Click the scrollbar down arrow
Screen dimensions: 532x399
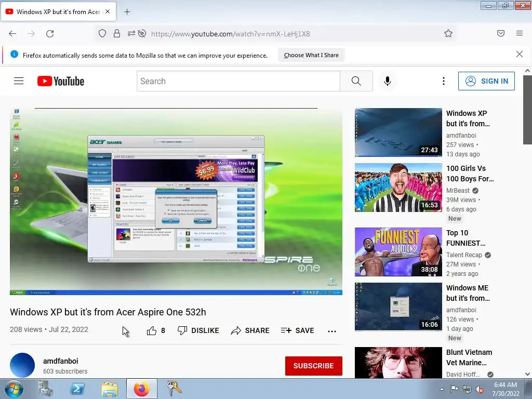[x=527, y=374]
